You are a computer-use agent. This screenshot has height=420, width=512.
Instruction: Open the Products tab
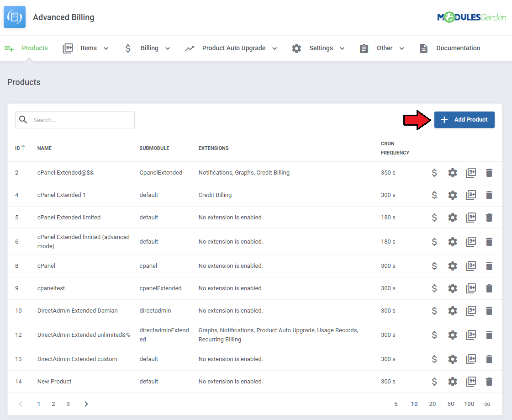[x=26, y=48]
